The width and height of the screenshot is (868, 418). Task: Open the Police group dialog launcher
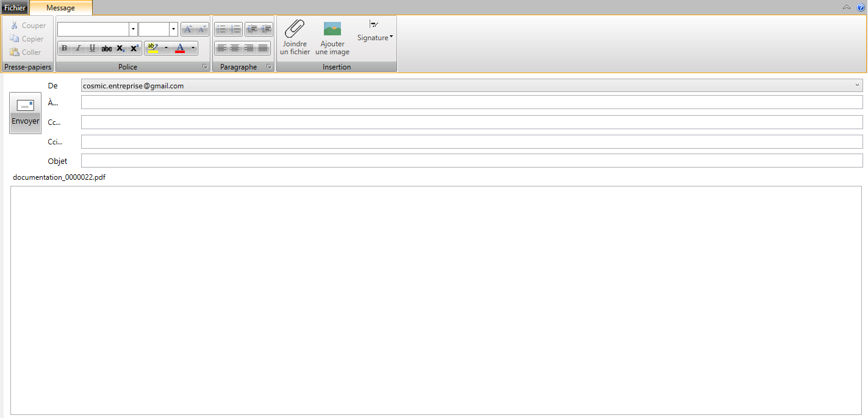click(205, 66)
